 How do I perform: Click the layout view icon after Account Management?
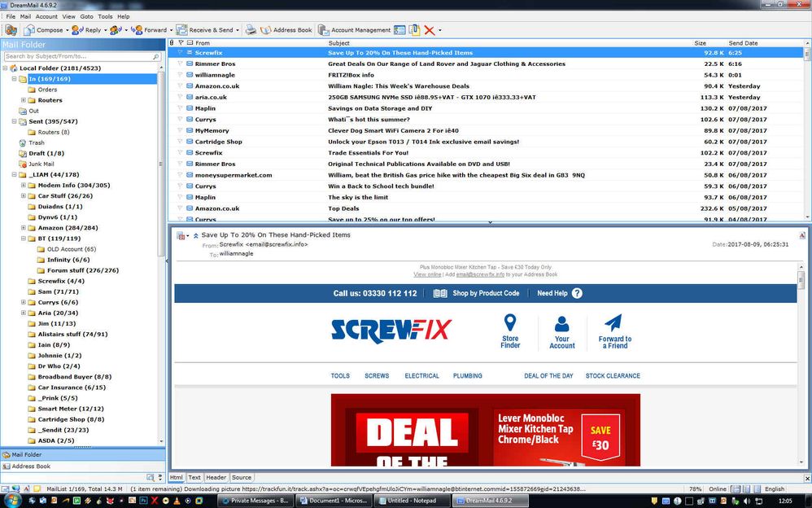click(399, 30)
